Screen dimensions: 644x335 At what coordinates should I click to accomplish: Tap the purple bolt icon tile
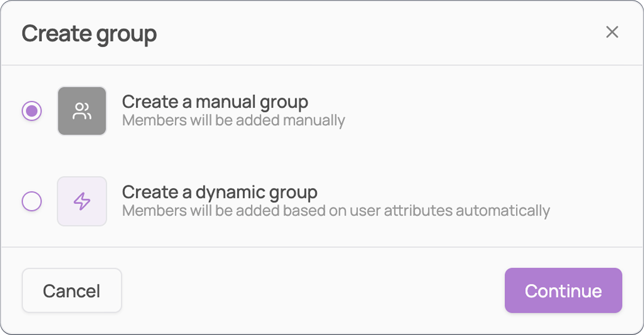tap(82, 201)
